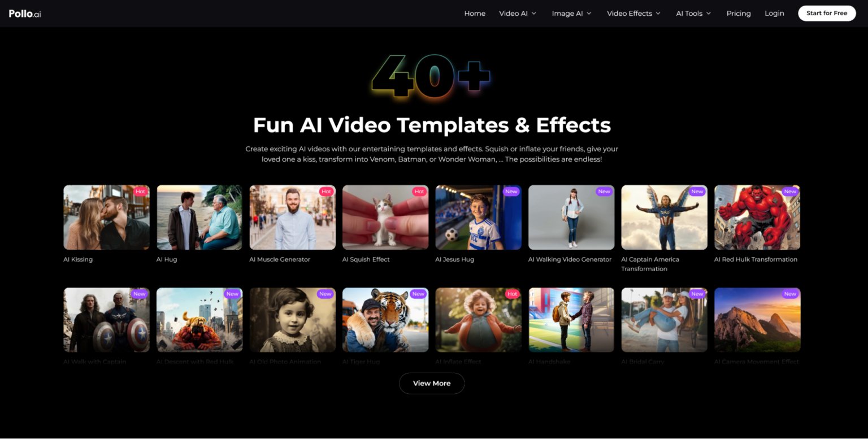
Task: Expand the Image AI navigation dropdown
Action: (571, 13)
